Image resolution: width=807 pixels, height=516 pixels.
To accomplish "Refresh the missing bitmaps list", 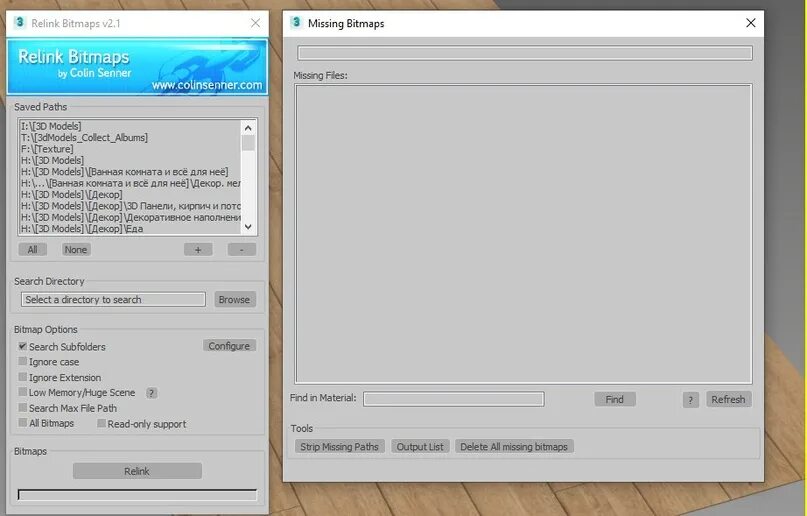I will (728, 399).
